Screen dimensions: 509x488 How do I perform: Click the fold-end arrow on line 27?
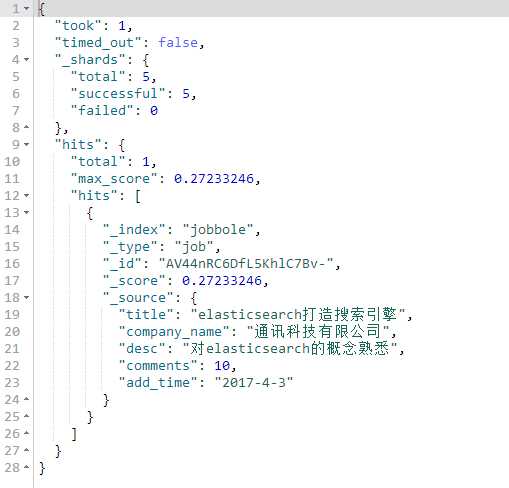point(26,450)
